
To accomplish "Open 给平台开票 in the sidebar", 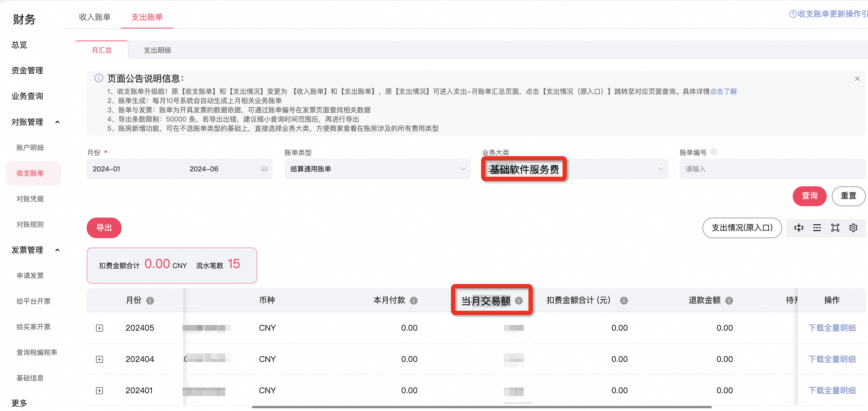I will [x=33, y=301].
